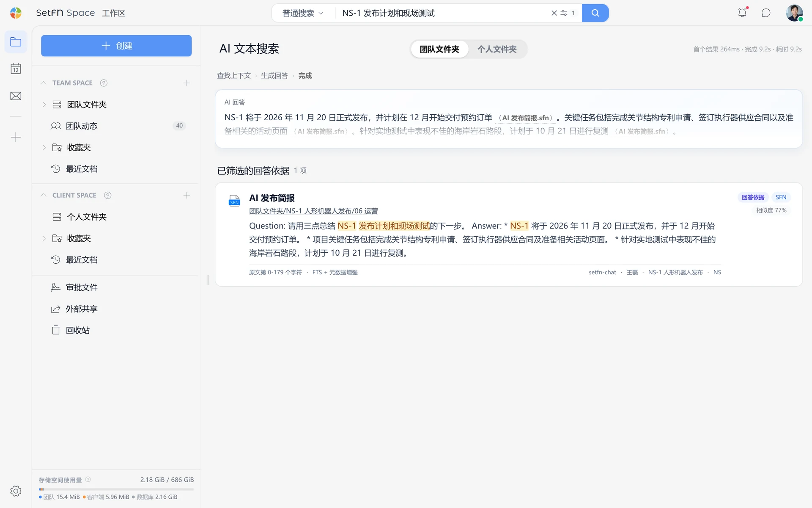812x508 pixels.
Task: Open search filter sliders icon
Action: pos(564,13)
